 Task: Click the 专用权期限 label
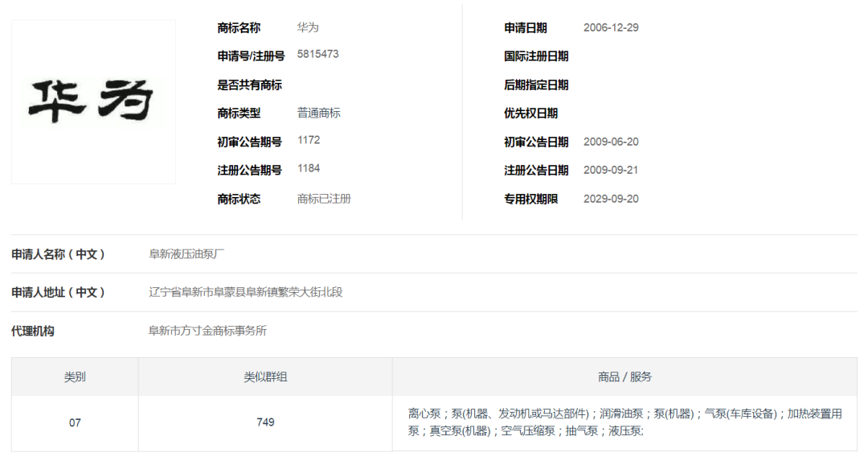pyautogui.click(x=530, y=199)
